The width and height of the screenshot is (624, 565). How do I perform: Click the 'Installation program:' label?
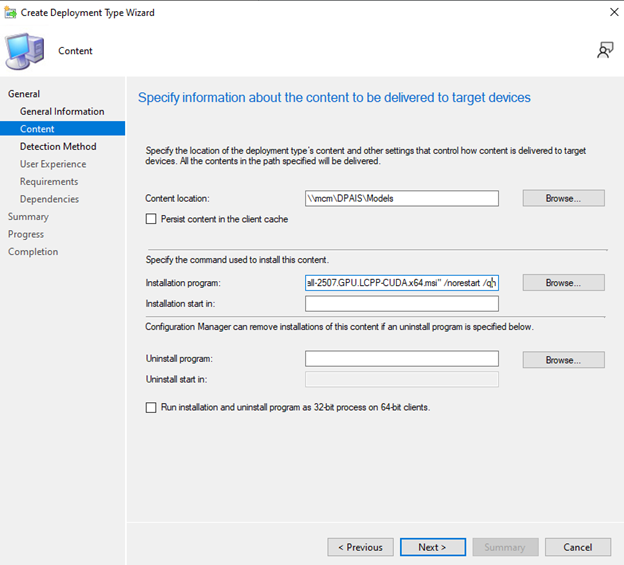coord(183,283)
